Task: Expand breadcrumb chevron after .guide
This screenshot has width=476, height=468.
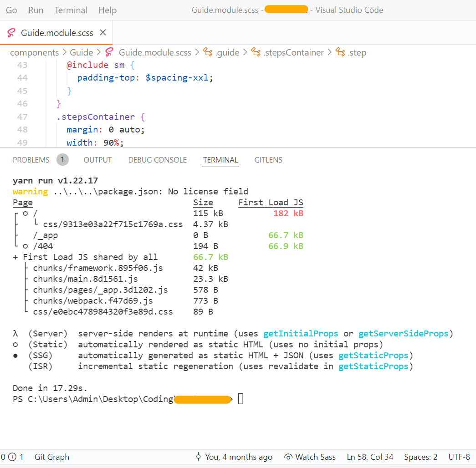Action: click(x=245, y=52)
